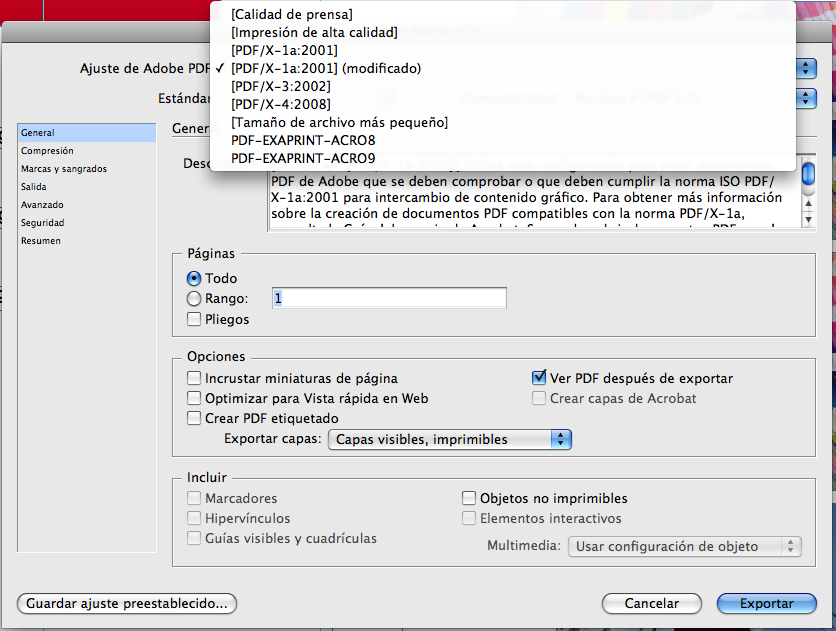Toggle Elementos interactivos checkbox
Image resolution: width=836 pixels, height=631 pixels.
(x=469, y=519)
